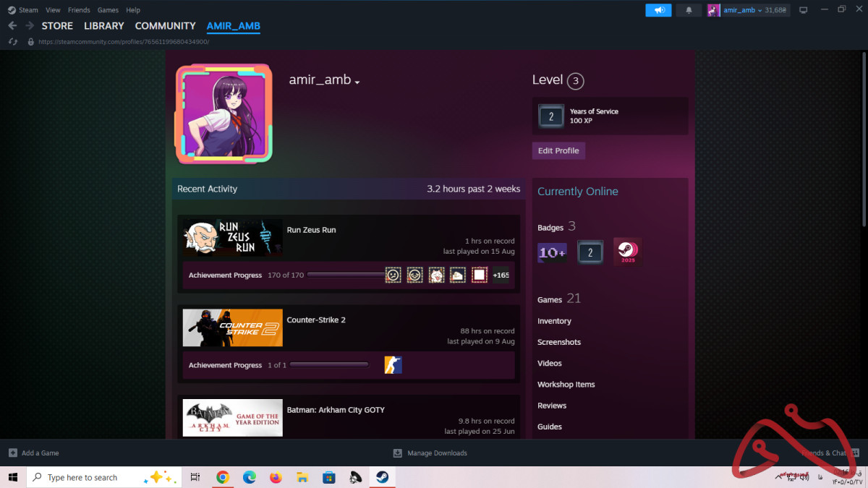Show the +165 more achievements

[x=501, y=275]
